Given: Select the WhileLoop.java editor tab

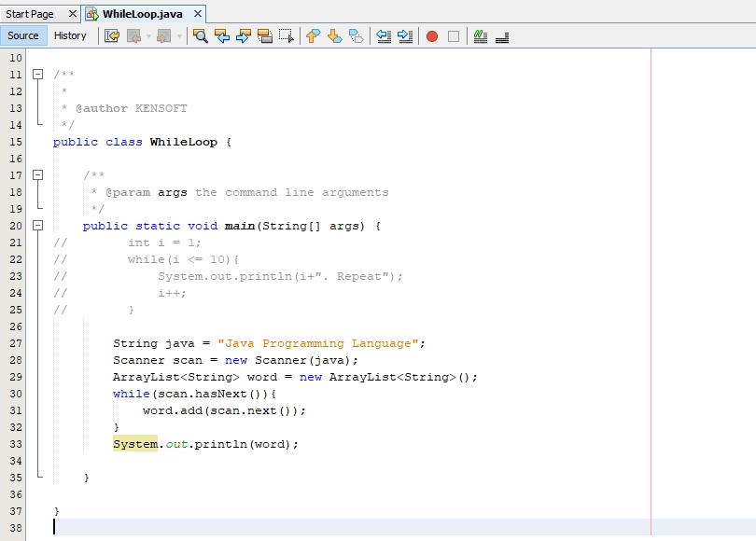Looking at the screenshot, I should click(138, 14).
